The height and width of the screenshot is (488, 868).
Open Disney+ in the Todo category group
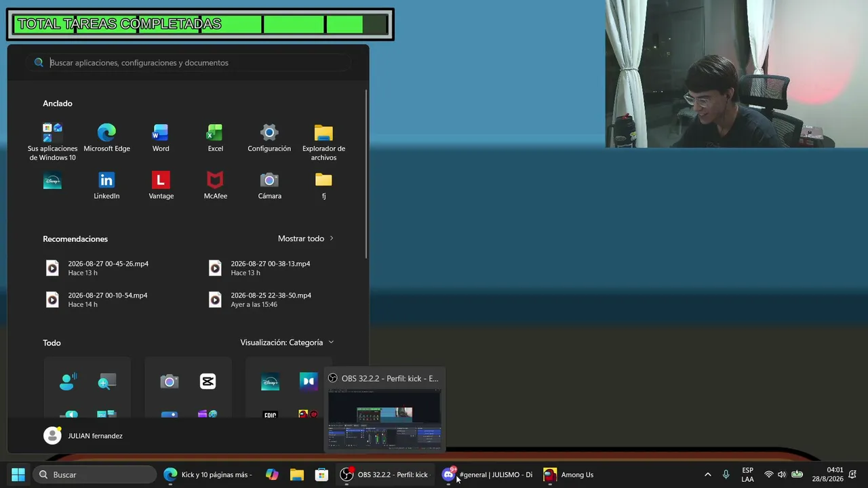pos(270,382)
